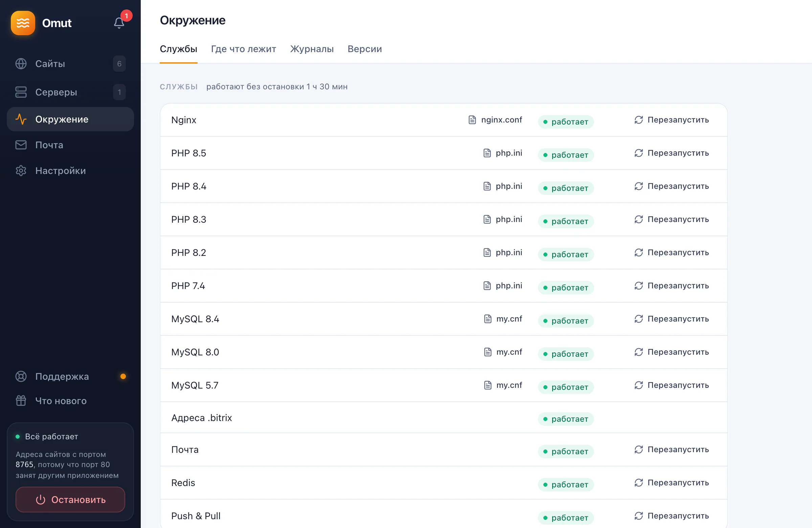The height and width of the screenshot is (528, 812).
Task: Open php.ini for PHP 8.5
Action: click(502, 153)
